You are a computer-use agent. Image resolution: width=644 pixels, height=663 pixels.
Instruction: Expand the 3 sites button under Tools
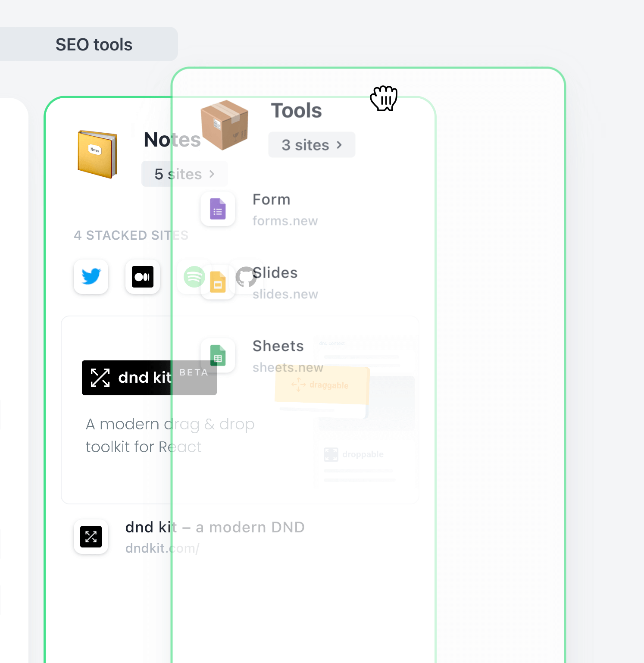312,145
